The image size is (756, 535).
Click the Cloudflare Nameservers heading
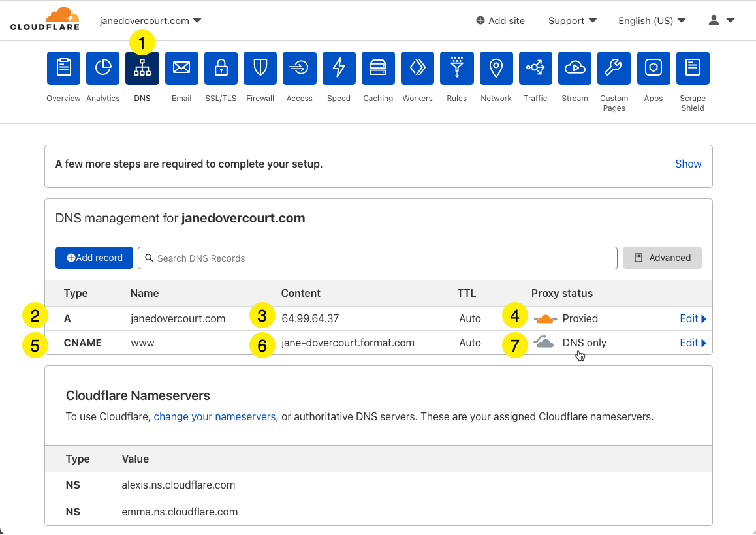coord(138,395)
